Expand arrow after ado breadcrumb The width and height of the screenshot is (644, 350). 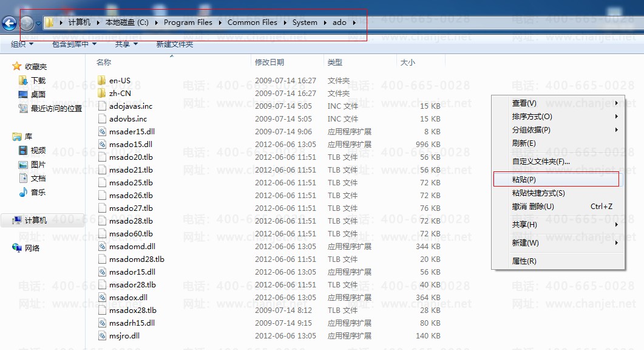(x=354, y=22)
